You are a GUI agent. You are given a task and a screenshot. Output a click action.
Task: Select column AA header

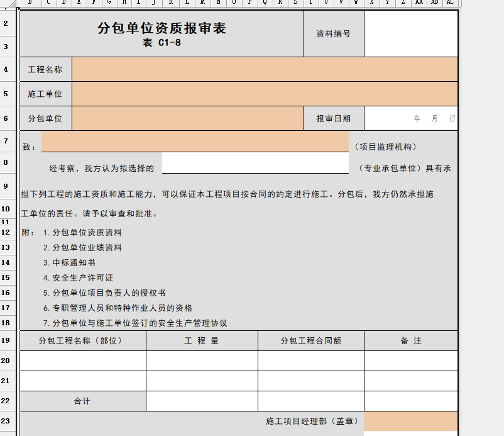point(419,3)
